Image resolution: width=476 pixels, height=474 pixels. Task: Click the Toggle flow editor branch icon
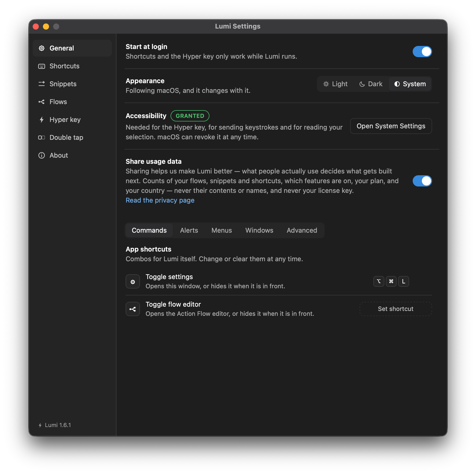tap(133, 309)
